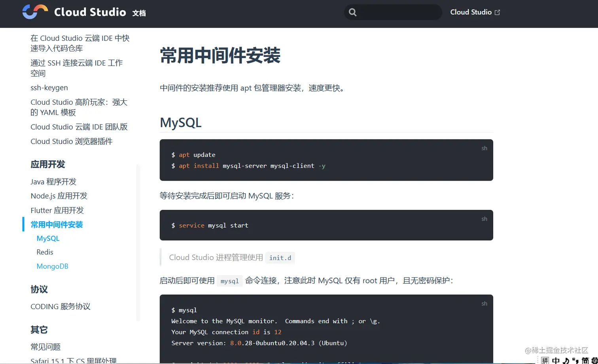598x364 pixels.
Task: Click the intro sentence about apt 包管理器
Action: click(254, 88)
